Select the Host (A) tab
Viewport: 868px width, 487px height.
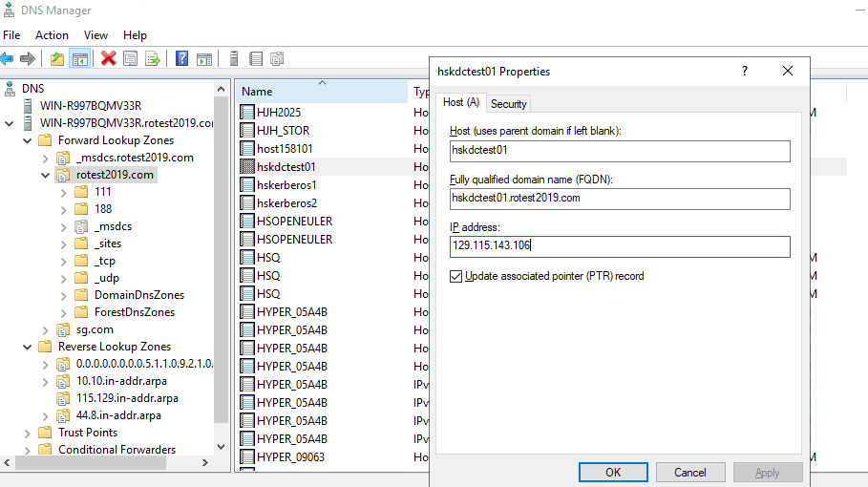461,102
